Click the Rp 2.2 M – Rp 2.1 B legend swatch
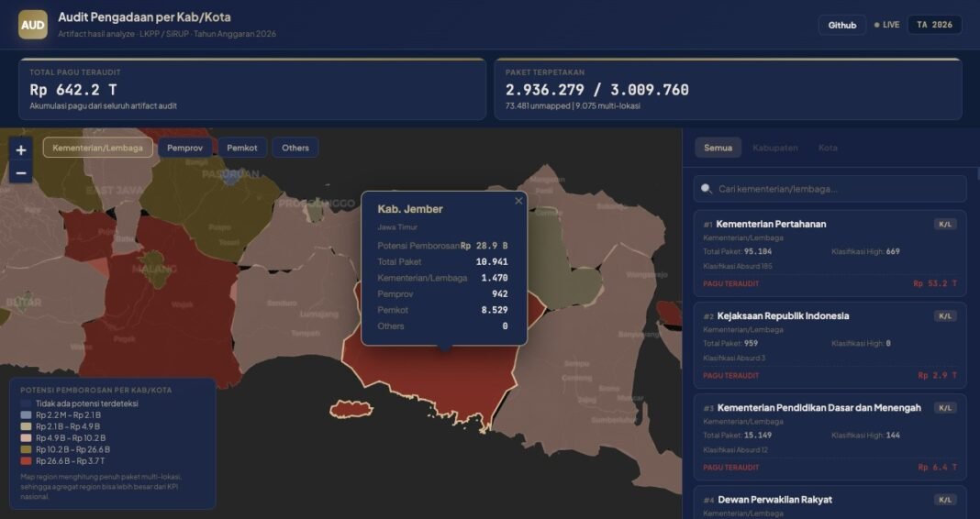Viewport: 980px width, 519px height. pyautogui.click(x=26, y=414)
